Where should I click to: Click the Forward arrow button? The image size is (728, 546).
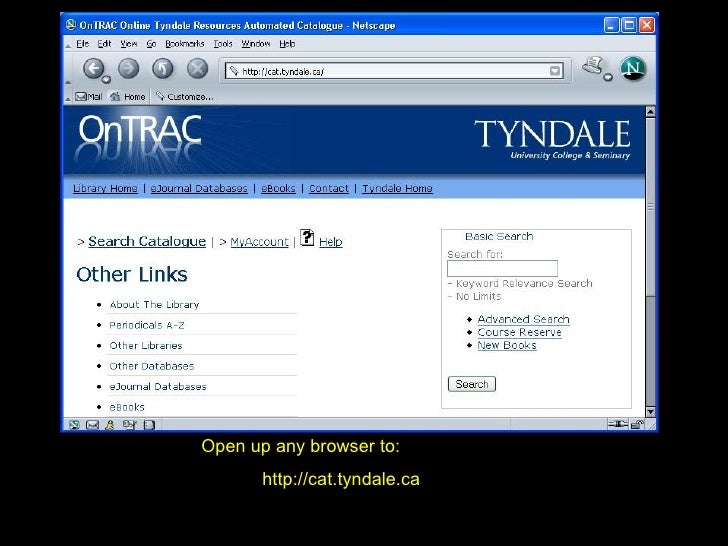pos(128,68)
